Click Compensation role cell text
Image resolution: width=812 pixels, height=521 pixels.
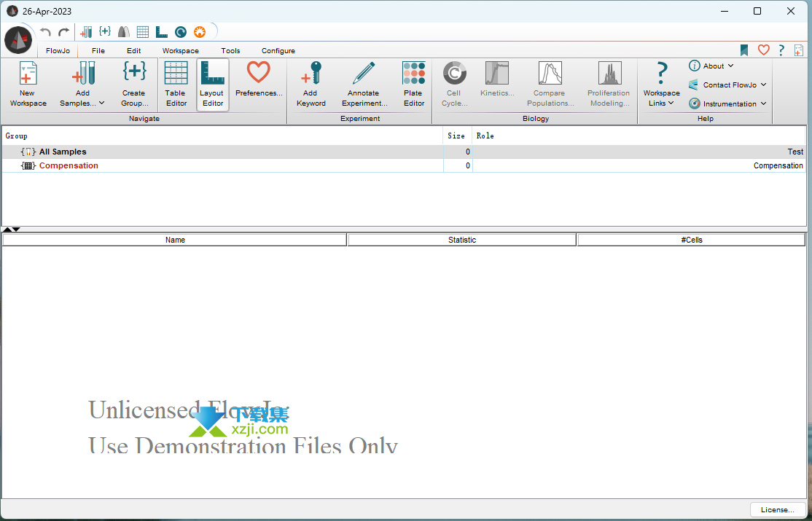[778, 165]
